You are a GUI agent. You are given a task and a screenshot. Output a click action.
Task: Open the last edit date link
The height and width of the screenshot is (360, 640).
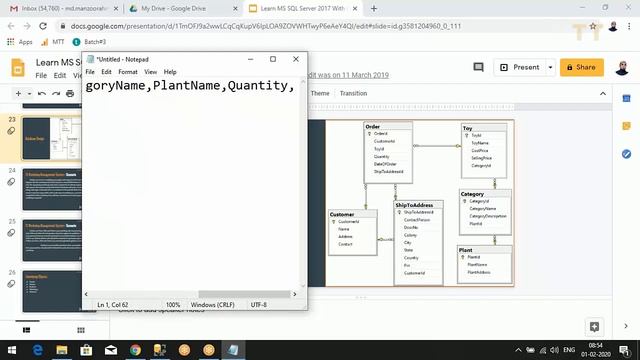click(349, 75)
